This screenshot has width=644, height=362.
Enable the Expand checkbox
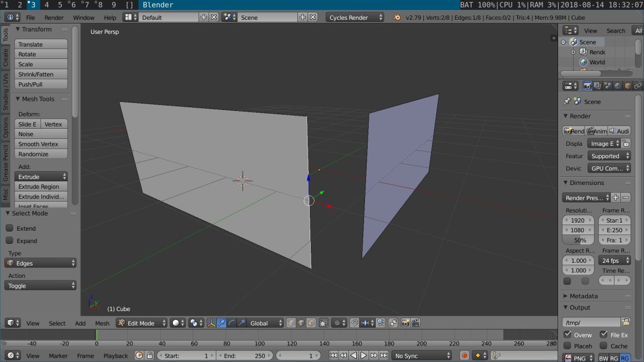pos(10,241)
